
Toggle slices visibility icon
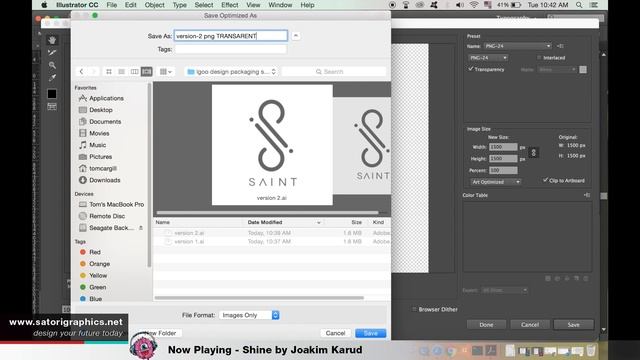(52, 107)
